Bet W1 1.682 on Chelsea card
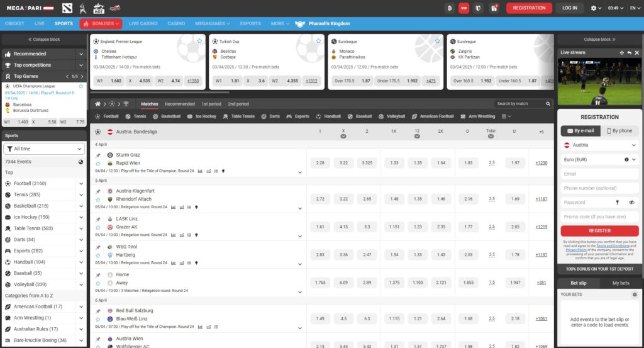The height and width of the screenshot is (348, 644). [x=109, y=81]
